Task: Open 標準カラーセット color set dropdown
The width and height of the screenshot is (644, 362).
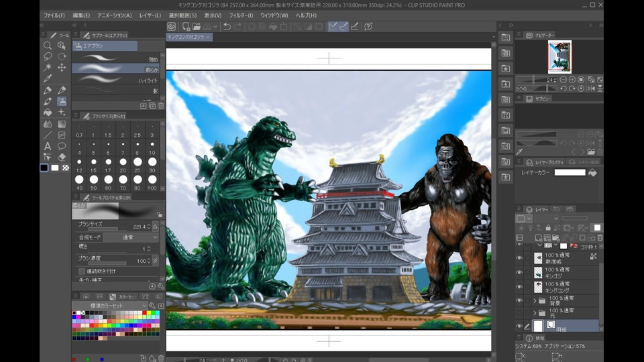Action: (x=109, y=306)
